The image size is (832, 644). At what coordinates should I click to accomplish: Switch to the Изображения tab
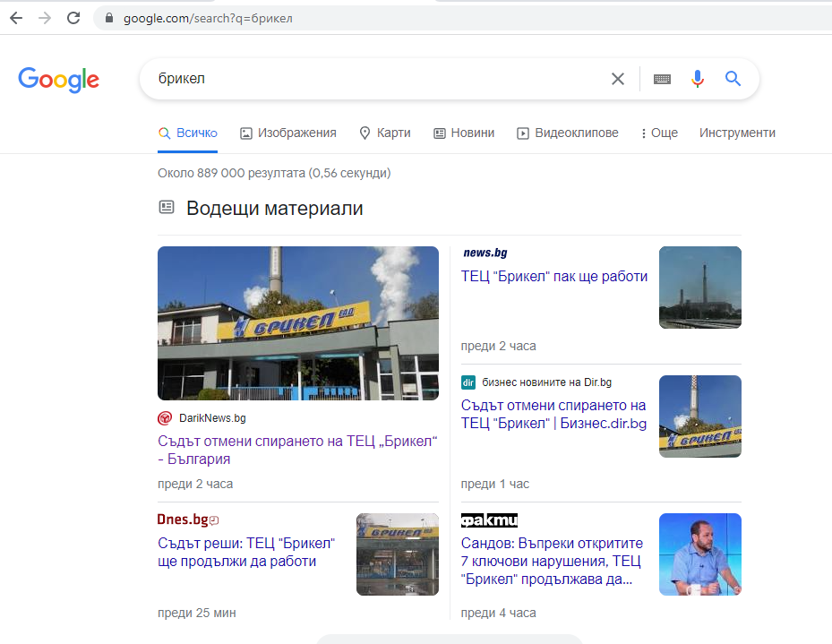[288, 133]
